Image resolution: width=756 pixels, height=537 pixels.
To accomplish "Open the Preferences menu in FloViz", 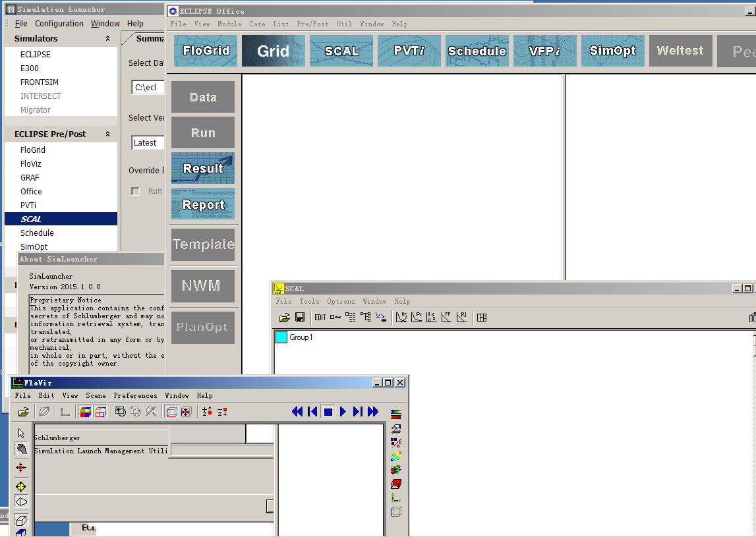I will (x=135, y=395).
